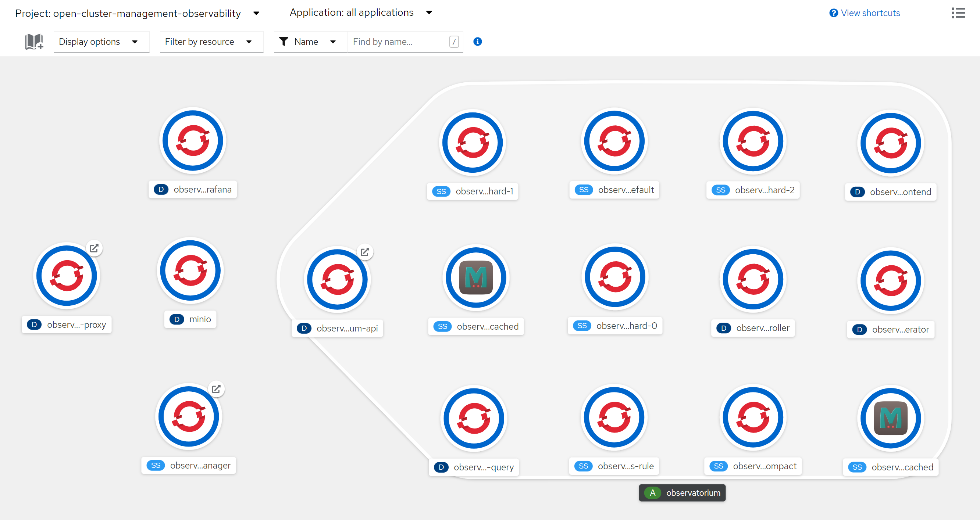Screen dimensions: 980x520
Task: Select the minio deployment node
Action: (x=190, y=270)
